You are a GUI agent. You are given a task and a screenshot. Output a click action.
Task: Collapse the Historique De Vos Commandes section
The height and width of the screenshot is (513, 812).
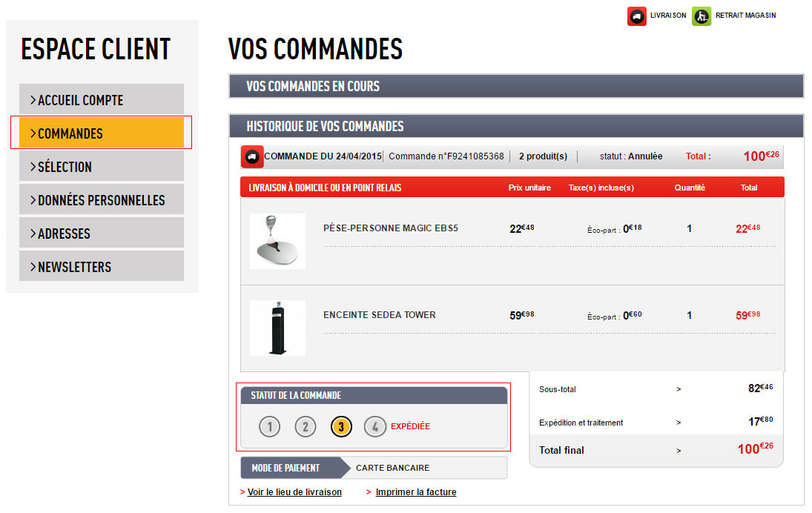coord(515,126)
